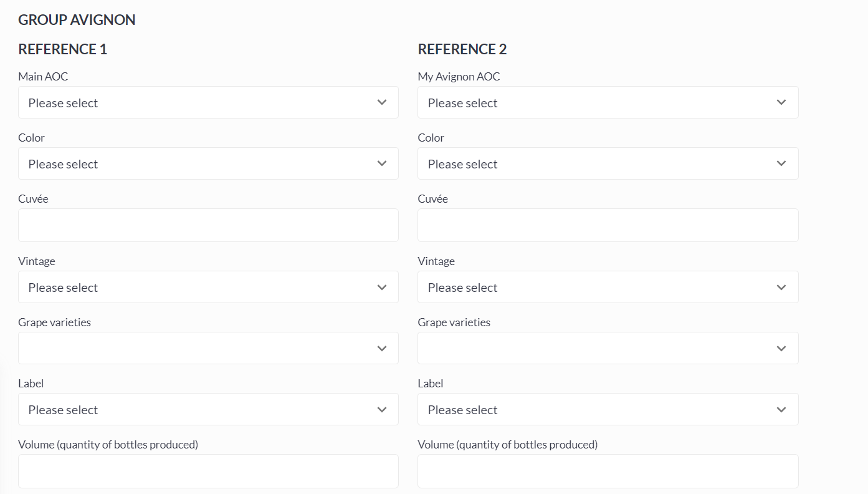Open the Main AOC dropdown in Reference 1
The height and width of the screenshot is (494, 868).
[208, 102]
